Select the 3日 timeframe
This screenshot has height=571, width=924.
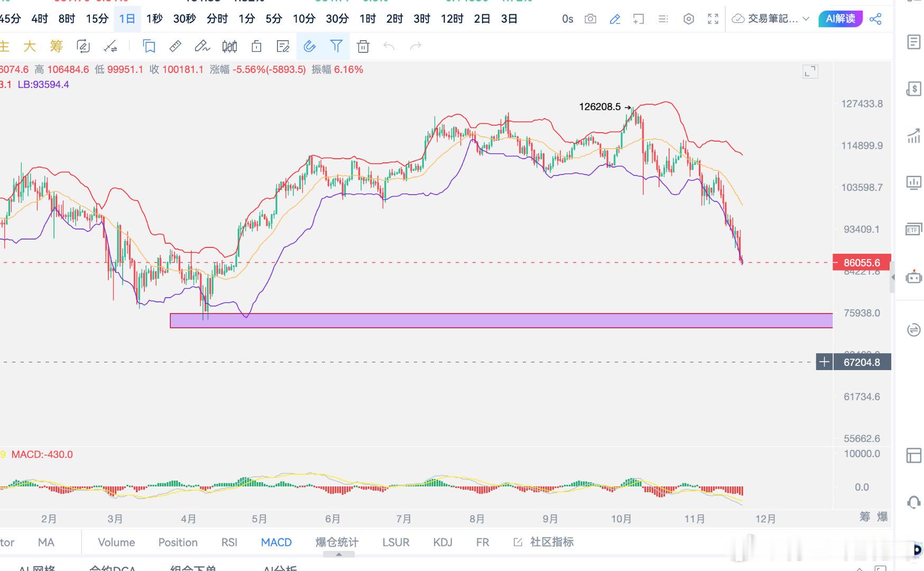(509, 19)
